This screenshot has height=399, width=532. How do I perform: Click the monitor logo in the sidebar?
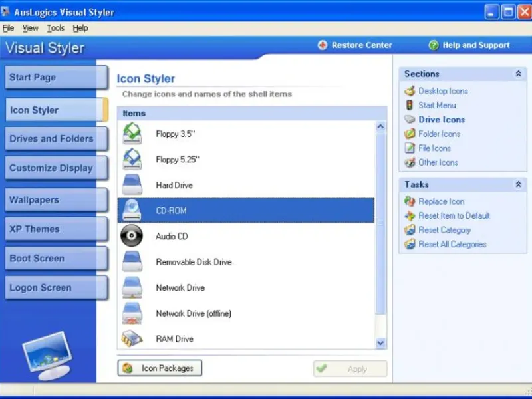coord(47,356)
